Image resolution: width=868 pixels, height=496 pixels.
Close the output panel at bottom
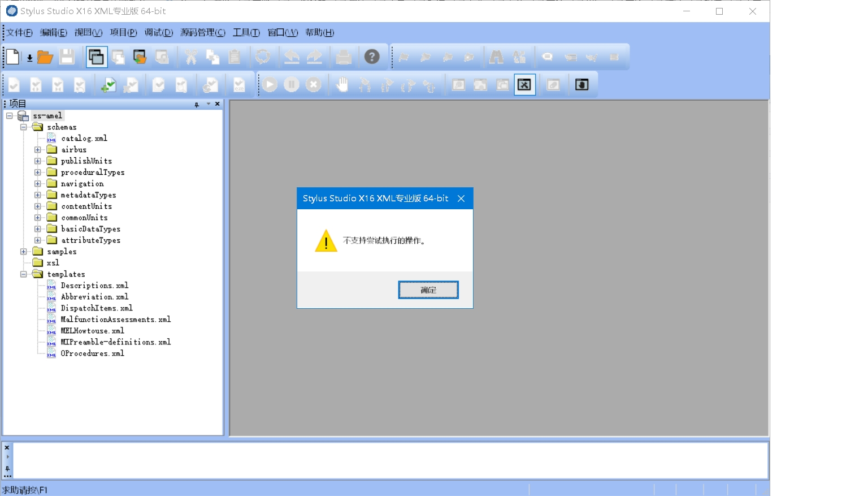(x=7, y=447)
